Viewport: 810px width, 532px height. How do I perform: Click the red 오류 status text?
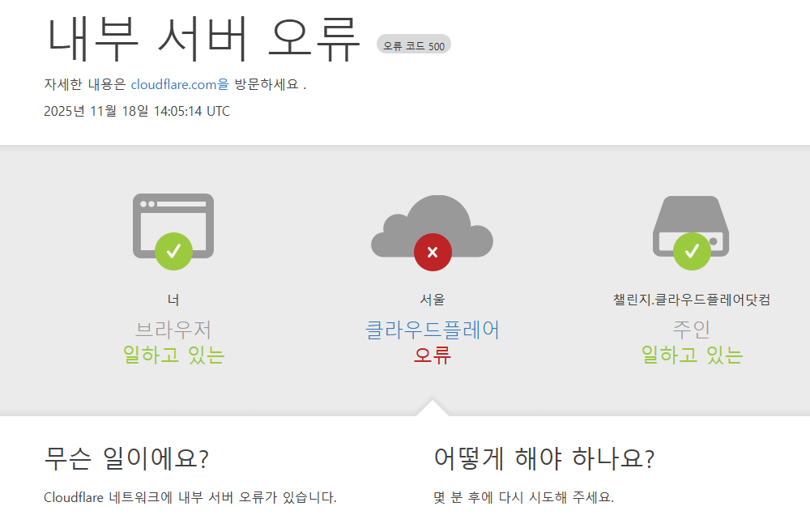click(x=433, y=355)
